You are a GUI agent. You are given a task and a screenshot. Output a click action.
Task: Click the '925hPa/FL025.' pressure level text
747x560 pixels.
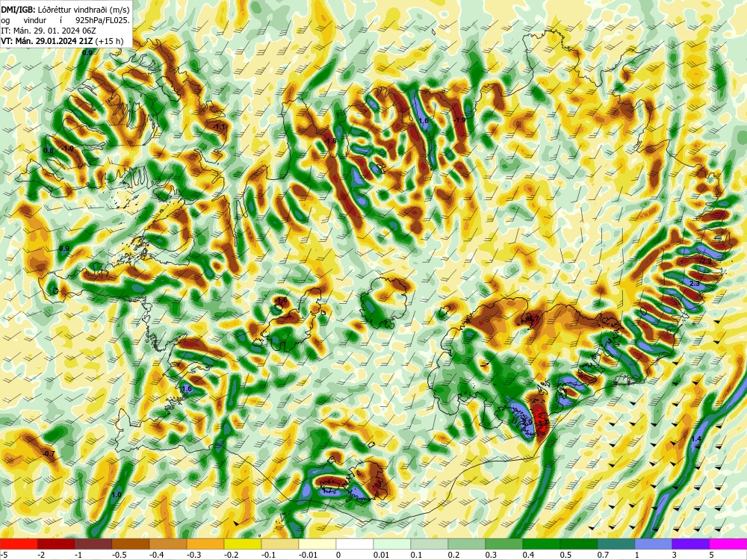(102, 20)
